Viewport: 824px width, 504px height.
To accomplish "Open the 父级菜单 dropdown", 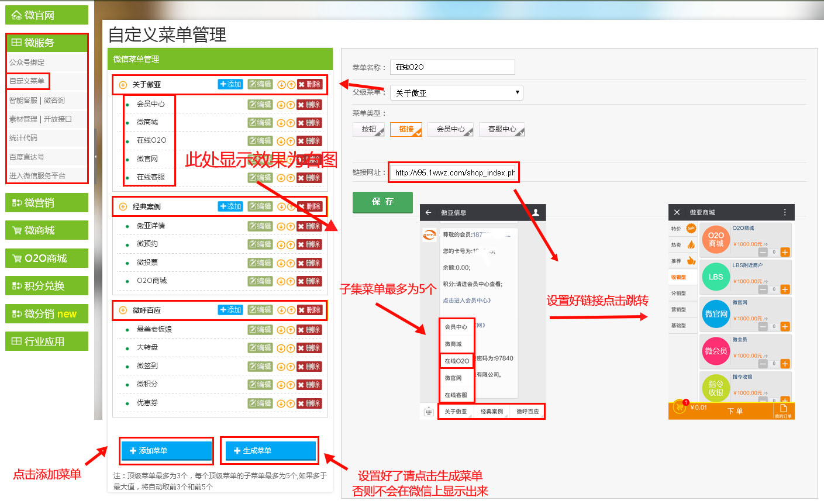I will click(x=456, y=93).
